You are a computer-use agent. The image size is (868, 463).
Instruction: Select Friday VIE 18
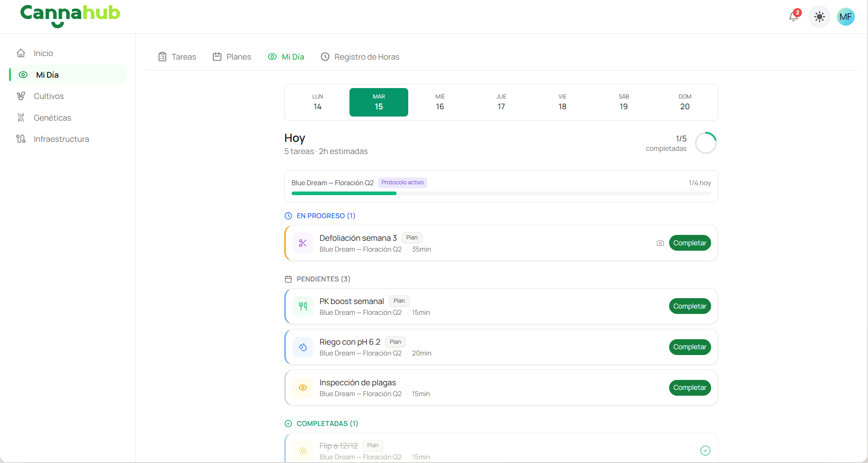tap(562, 102)
